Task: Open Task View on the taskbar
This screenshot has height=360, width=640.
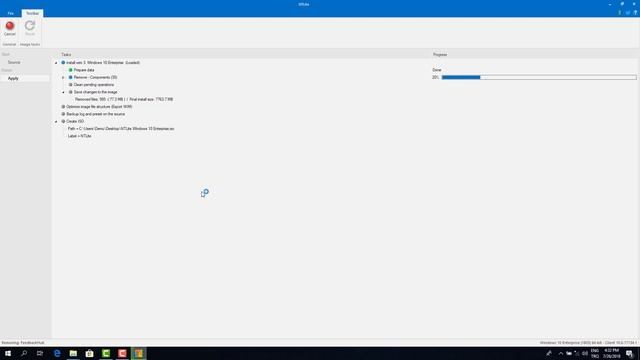Action: [40, 353]
